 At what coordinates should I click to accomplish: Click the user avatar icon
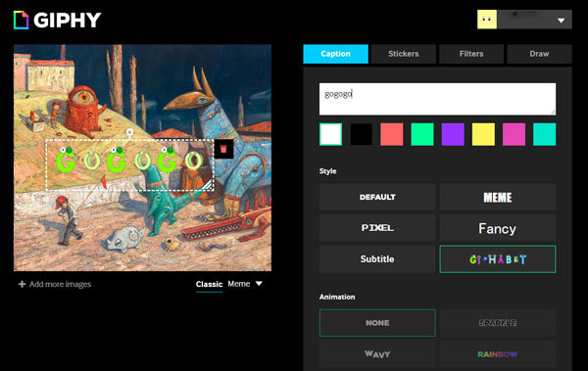tap(487, 20)
